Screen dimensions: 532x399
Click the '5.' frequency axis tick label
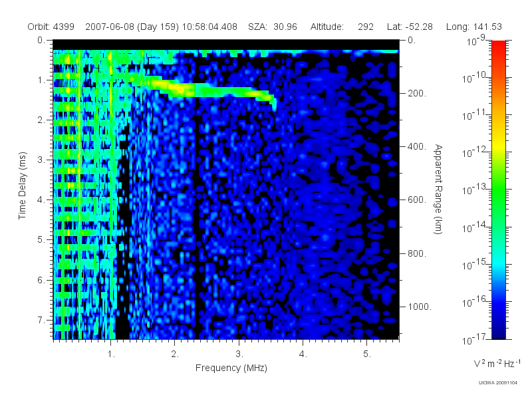pos(367,354)
